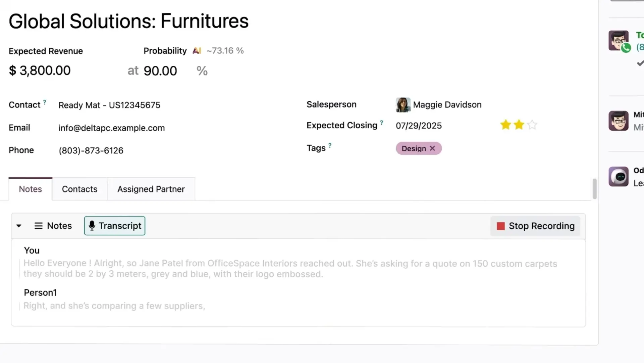Expand the editor caret dropdown
644x363 pixels.
(x=19, y=226)
